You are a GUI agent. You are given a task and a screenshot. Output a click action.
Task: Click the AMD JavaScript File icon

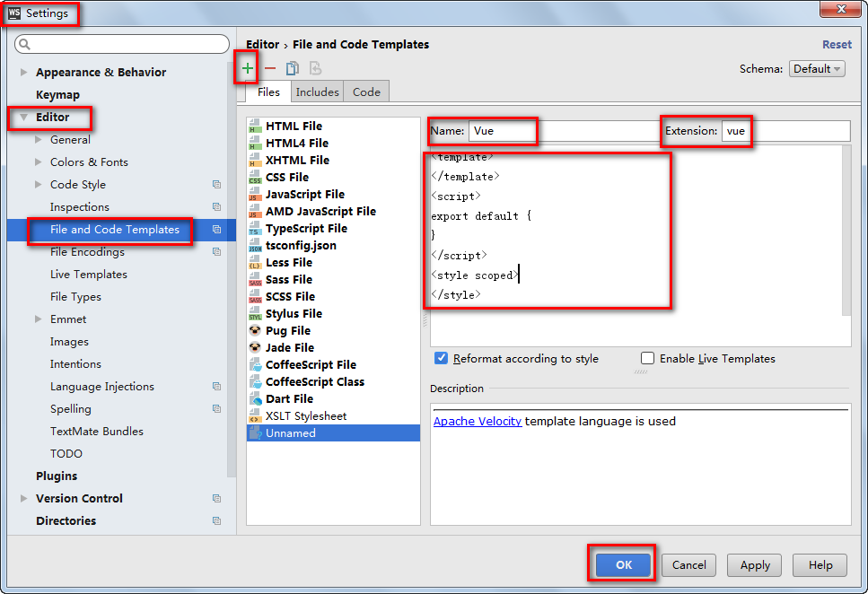(x=255, y=212)
